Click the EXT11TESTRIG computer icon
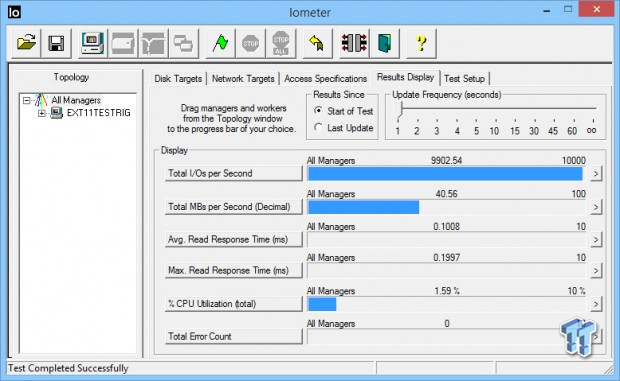This screenshot has height=381, width=620. [x=57, y=113]
